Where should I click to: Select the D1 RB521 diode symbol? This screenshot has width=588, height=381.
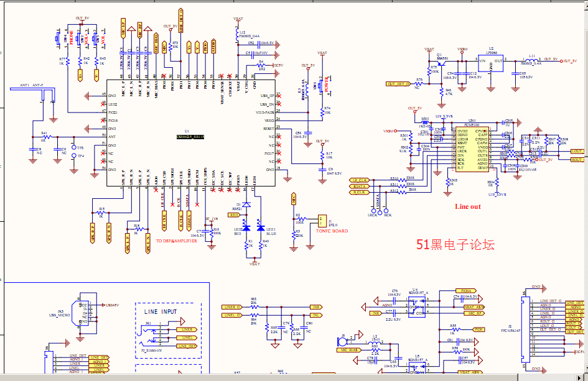click(246, 205)
